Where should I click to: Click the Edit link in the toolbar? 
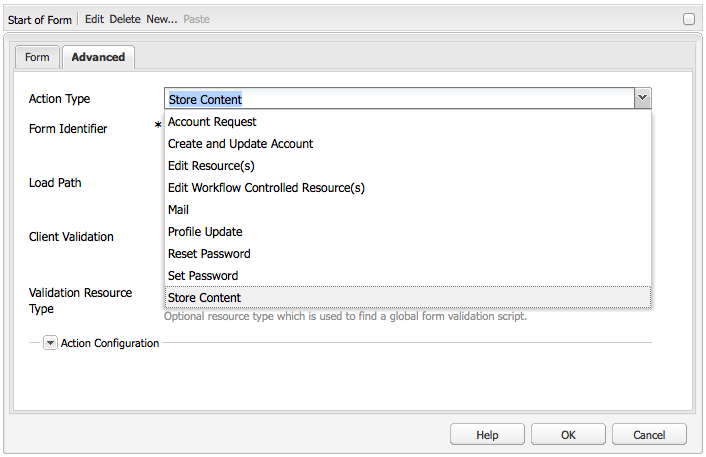pyautogui.click(x=94, y=19)
